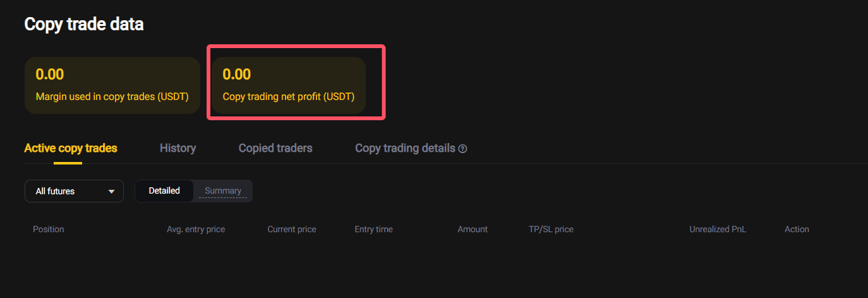
Task: Click the Current price column header
Action: (x=292, y=229)
